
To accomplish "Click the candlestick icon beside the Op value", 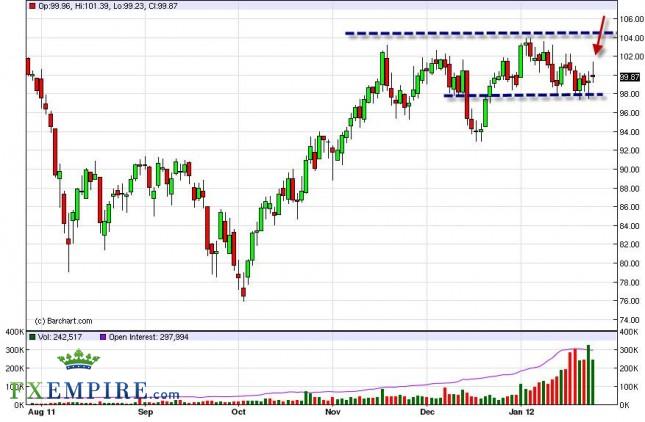I will pos(31,6).
